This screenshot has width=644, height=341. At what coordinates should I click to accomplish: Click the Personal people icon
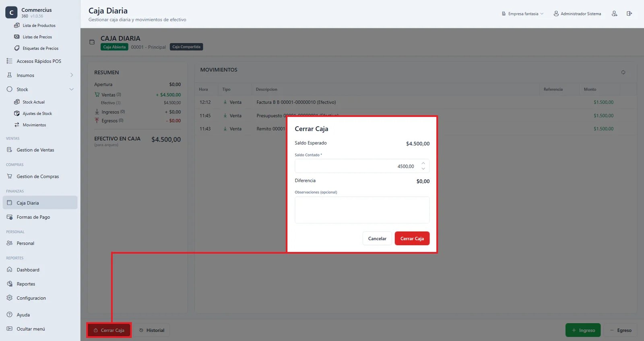[9, 243]
